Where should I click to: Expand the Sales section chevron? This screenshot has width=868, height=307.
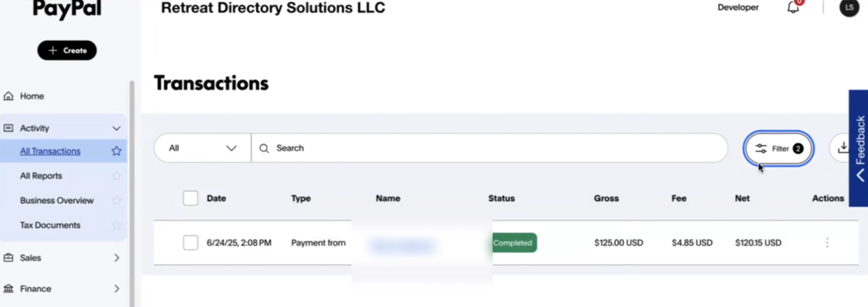click(116, 258)
